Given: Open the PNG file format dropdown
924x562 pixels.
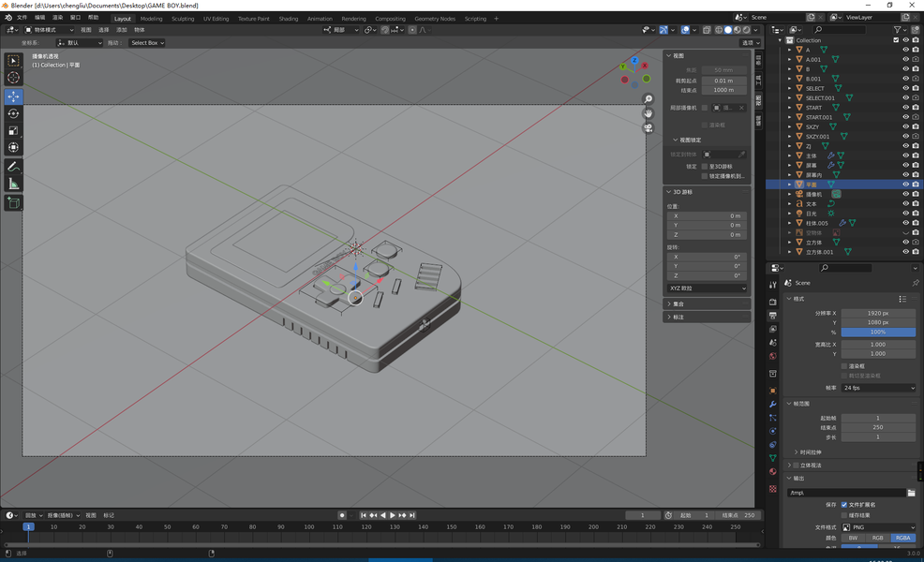Looking at the screenshot, I should [879, 527].
